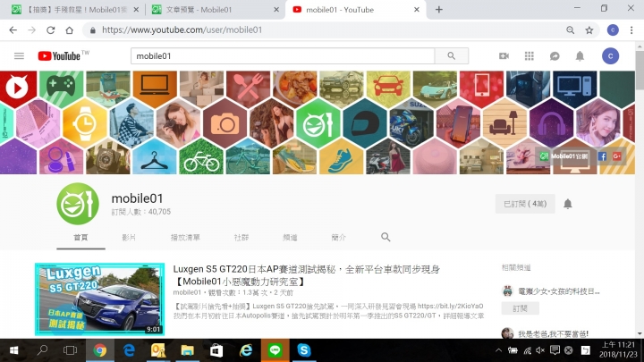Open the taskbar clock showing 上午 11:21
Image resolution: width=644 pixels, height=362 pixels.
pos(618,349)
